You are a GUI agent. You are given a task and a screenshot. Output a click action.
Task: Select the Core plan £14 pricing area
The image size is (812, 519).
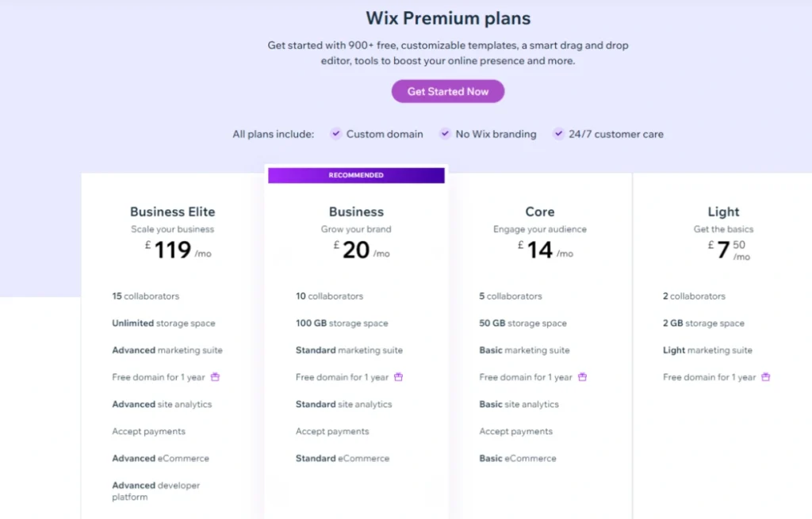point(540,252)
